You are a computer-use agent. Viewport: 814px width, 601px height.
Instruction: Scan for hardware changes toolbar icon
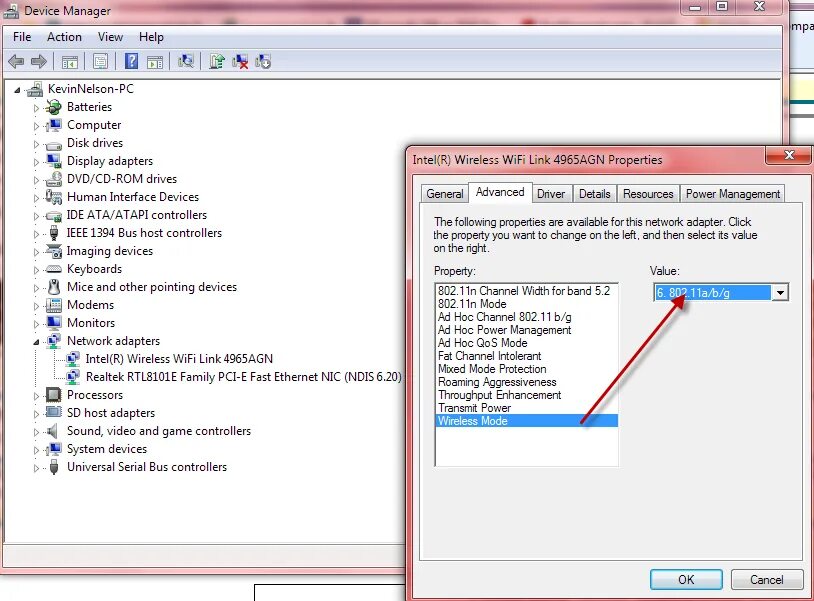(x=186, y=61)
